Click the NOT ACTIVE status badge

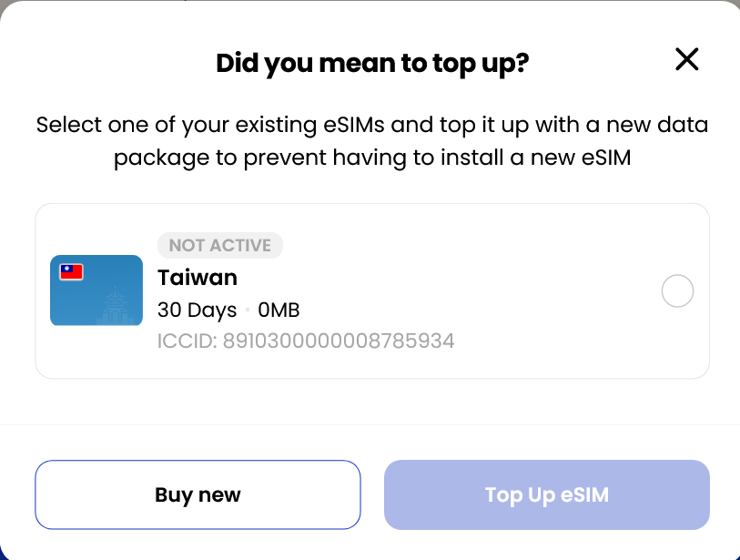pos(219,245)
